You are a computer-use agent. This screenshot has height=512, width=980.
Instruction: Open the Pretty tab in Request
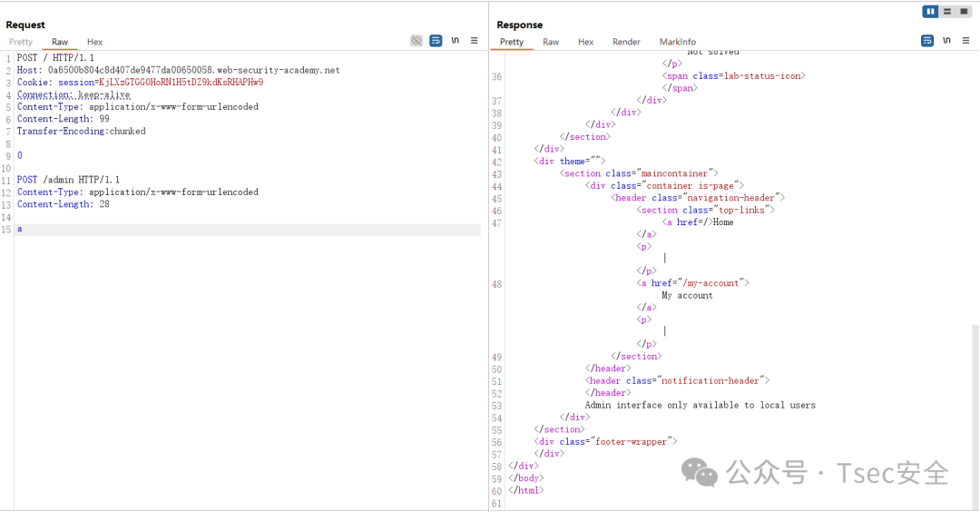point(21,42)
